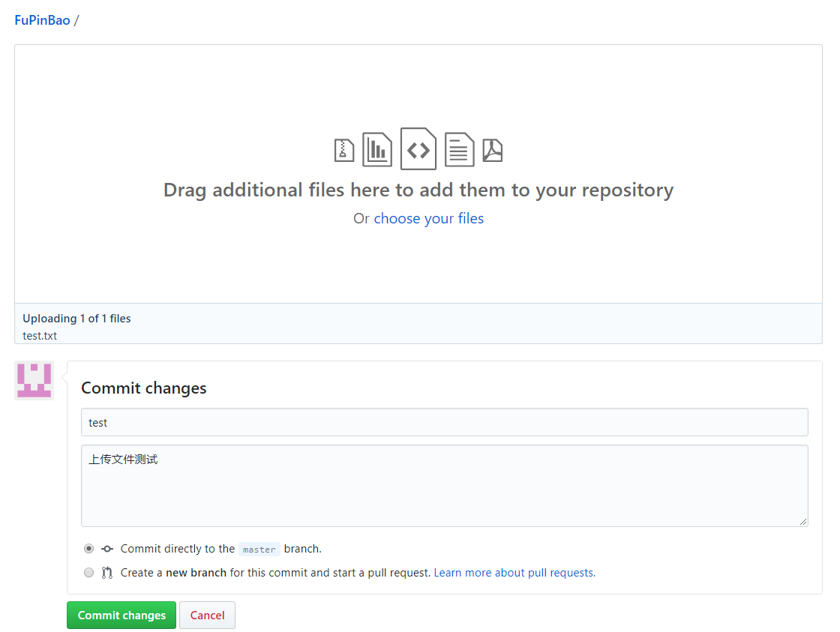Click the choose your files link
The width and height of the screenshot is (840, 632).
(428, 218)
